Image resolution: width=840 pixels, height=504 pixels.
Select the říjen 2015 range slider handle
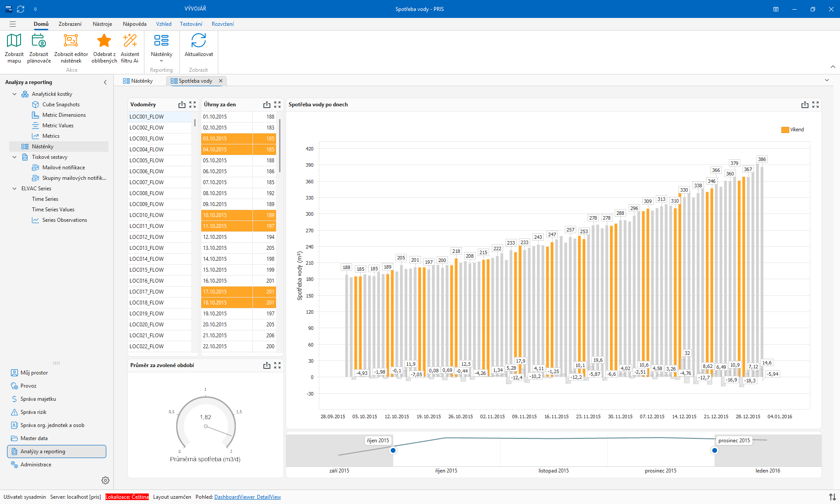pyautogui.click(x=393, y=450)
